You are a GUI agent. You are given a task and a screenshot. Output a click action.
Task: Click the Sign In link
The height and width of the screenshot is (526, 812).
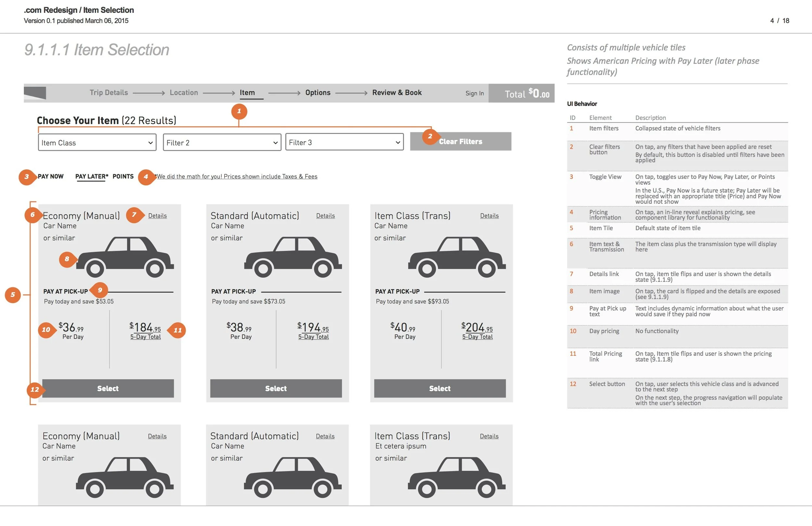(x=475, y=93)
